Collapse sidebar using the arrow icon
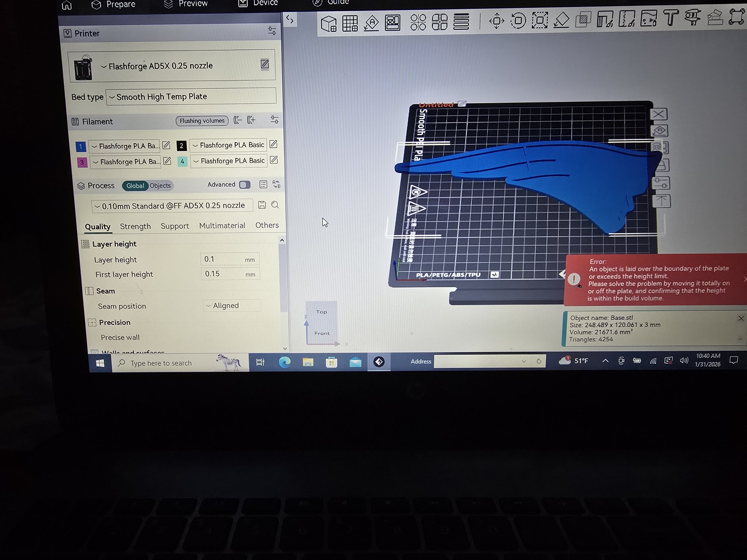Viewport: 747px width, 560px height. (x=290, y=19)
